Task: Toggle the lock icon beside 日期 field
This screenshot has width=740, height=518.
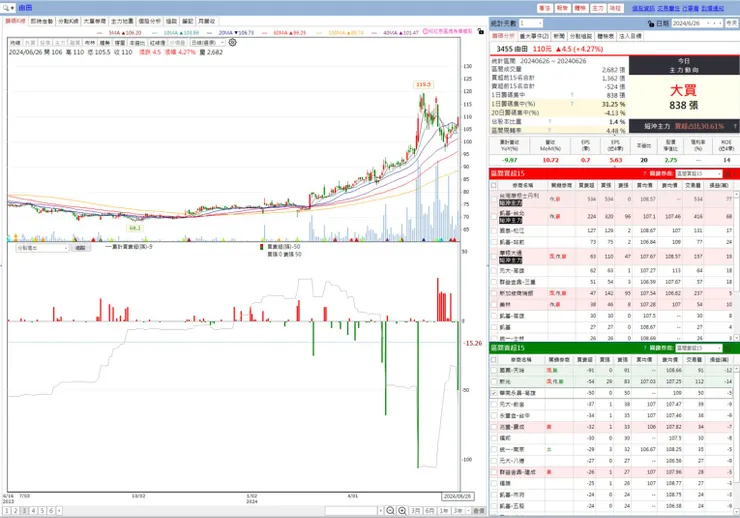Action: point(651,23)
